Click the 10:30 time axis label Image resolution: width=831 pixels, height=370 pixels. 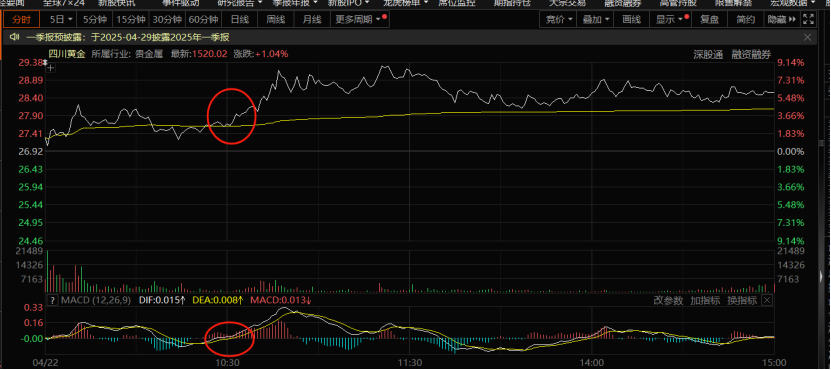[x=227, y=363]
